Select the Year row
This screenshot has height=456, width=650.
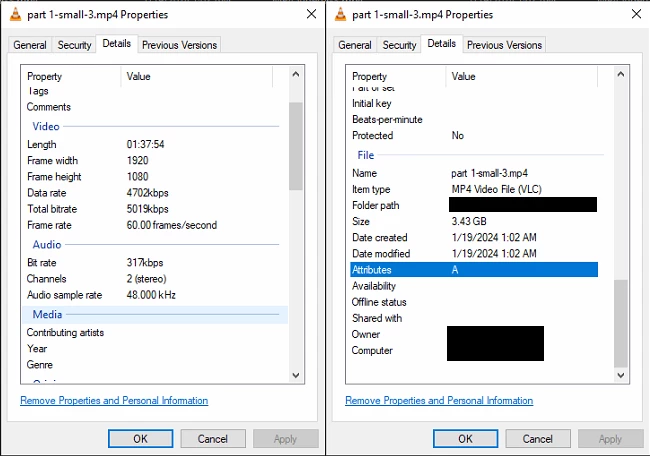coord(155,349)
